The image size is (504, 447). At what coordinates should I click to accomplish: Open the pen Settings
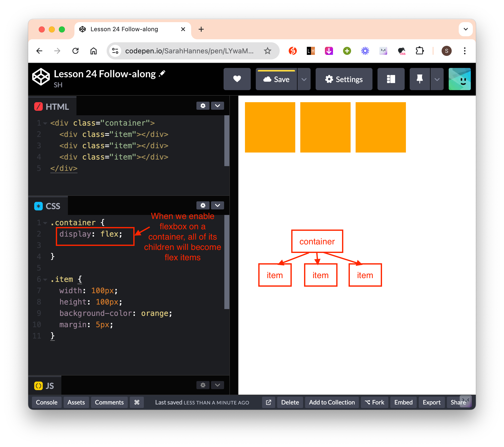(344, 79)
